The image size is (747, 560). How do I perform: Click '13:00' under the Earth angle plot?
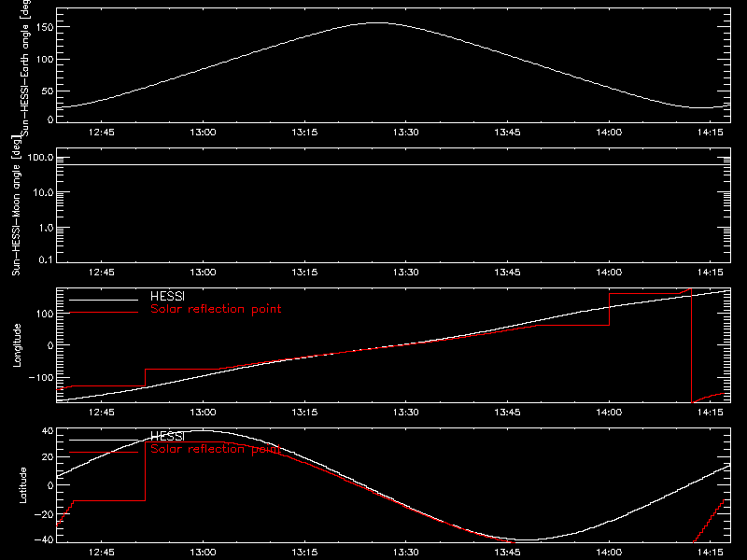tap(203, 133)
